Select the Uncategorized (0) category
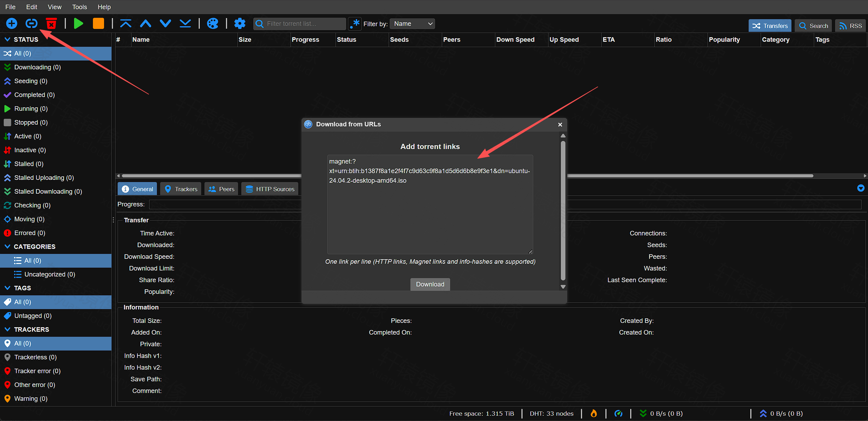 pos(56,274)
